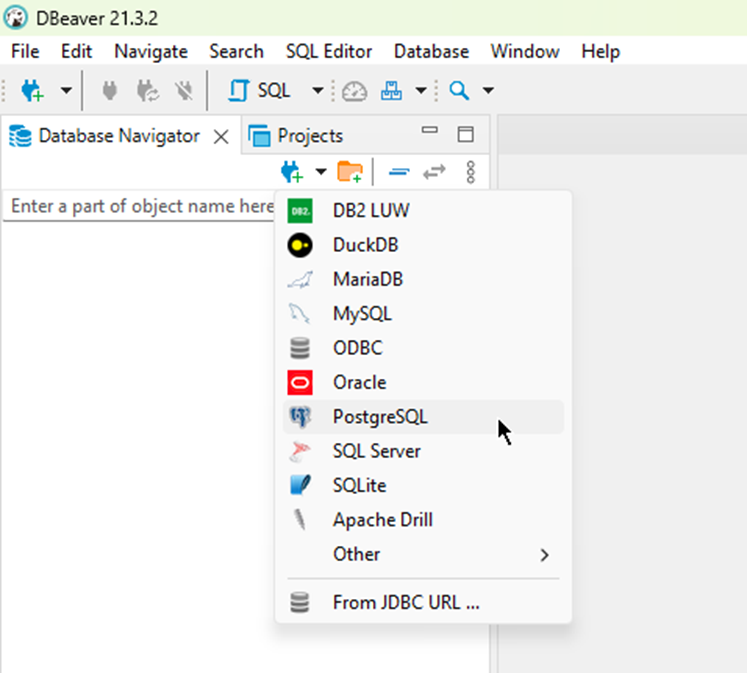Expand the SQL button dropdown arrow
The width and height of the screenshot is (747, 673).
pyautogui.click(x=317, y=90)
